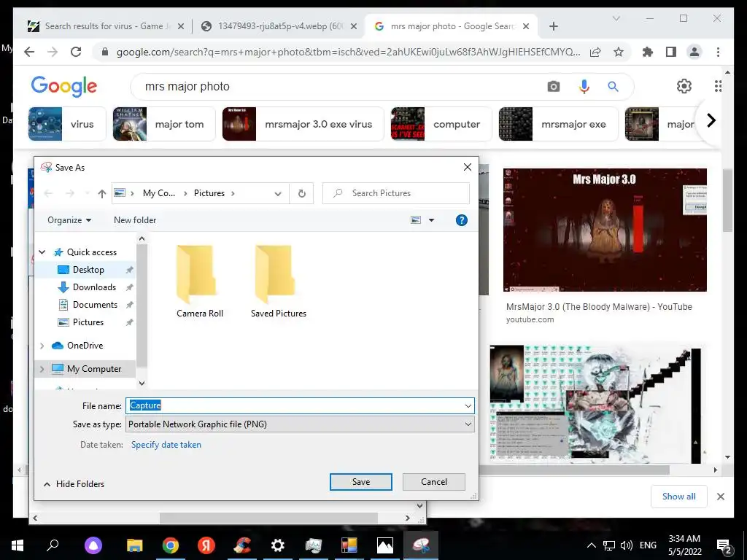
Task: Select the Saved Pictures folder
Action: click(279, 281)
